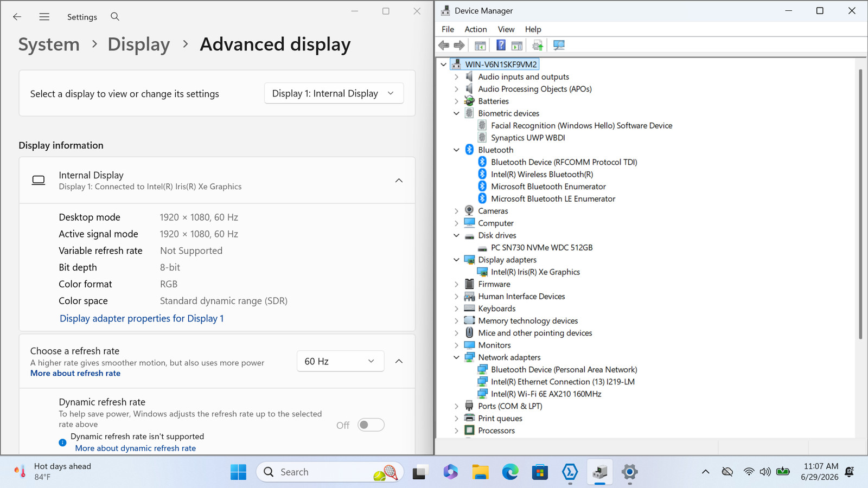Click the Forward arrow in Device Manager toolbar
Viewport: 868px width, 488px height.
[459, 46]
